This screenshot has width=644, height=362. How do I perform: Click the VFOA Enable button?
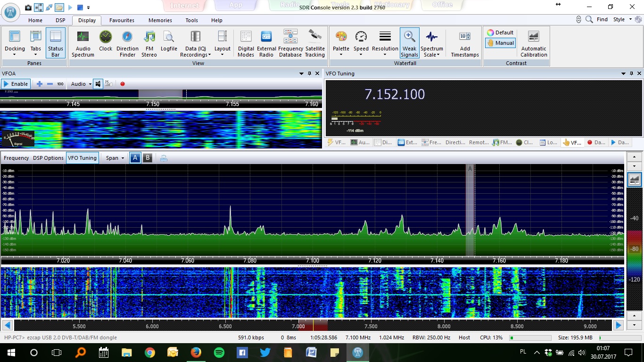click(x=16, y=84)
